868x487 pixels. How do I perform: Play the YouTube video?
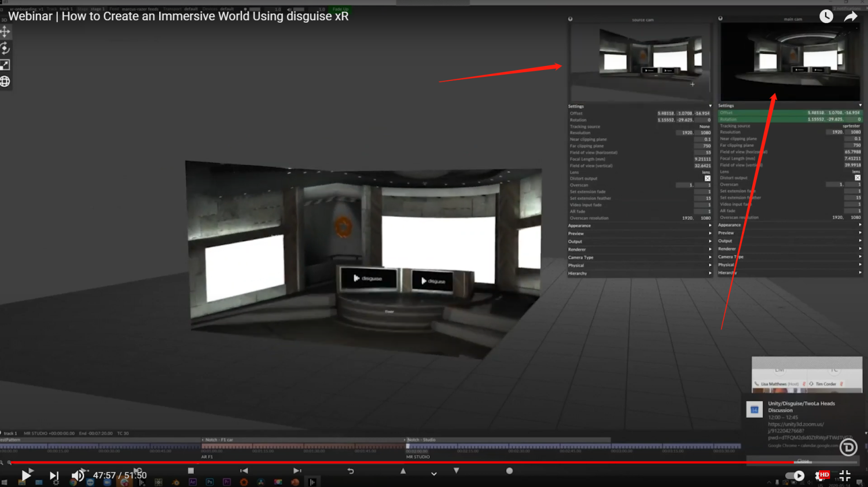(26, 475)
